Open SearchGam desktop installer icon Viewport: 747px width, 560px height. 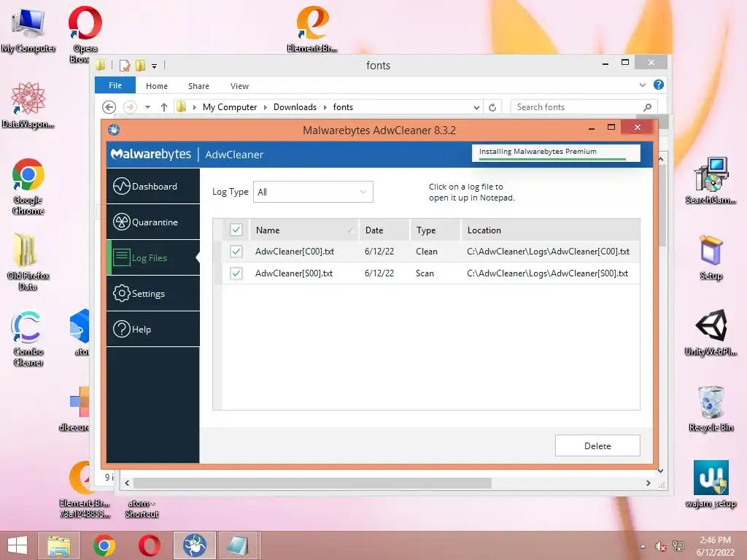click(x=711, y=181)
